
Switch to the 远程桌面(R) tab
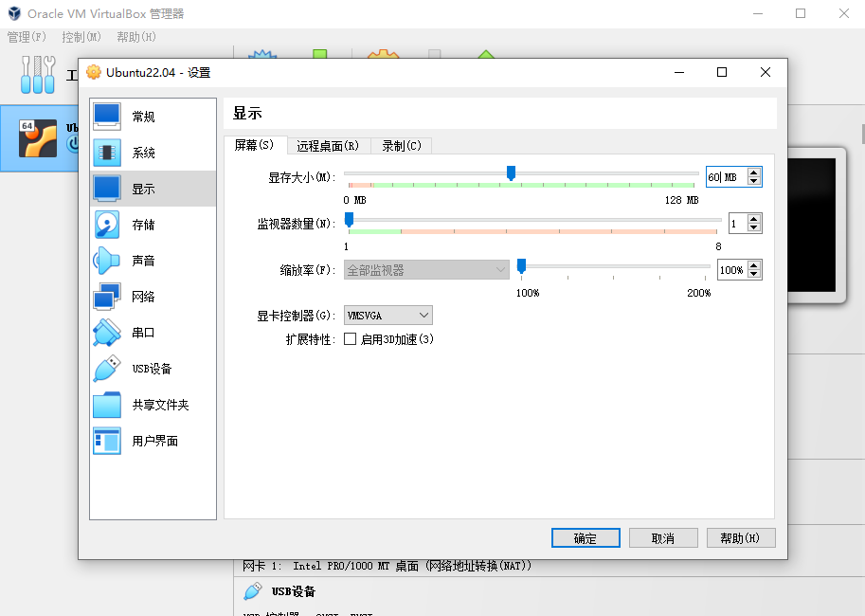[x=328, y=146]
